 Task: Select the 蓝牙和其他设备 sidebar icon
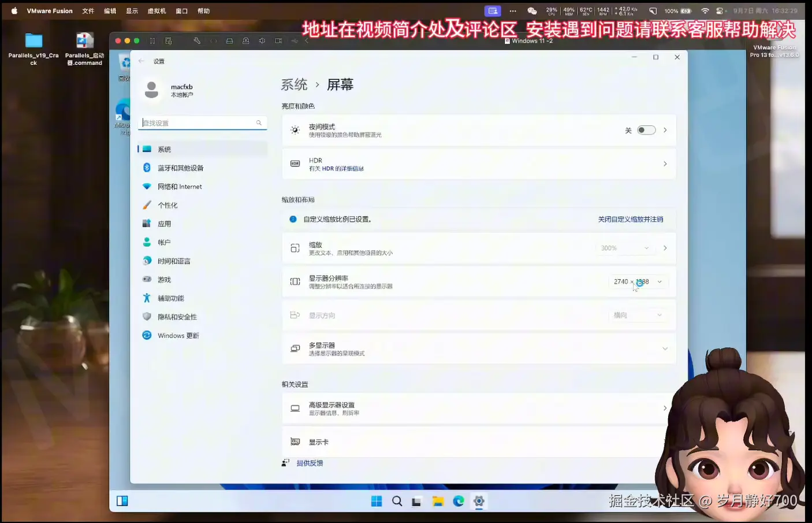click(x=148, y=168)
